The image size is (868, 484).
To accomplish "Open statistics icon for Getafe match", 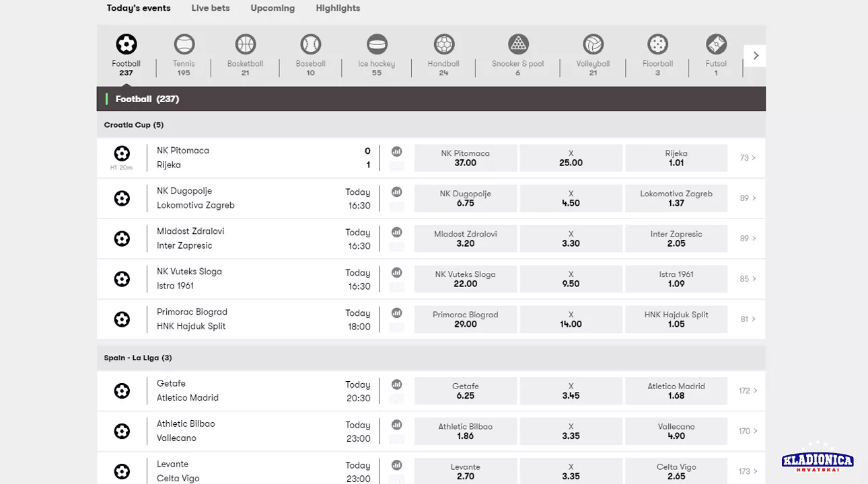I will click(x=397, y=385).
